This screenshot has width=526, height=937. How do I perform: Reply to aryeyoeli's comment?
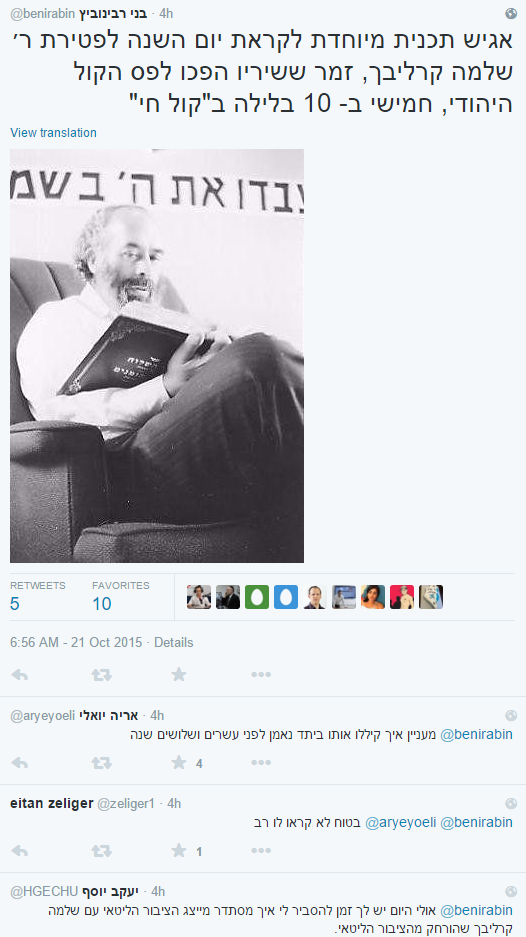(x=20, y=763)
